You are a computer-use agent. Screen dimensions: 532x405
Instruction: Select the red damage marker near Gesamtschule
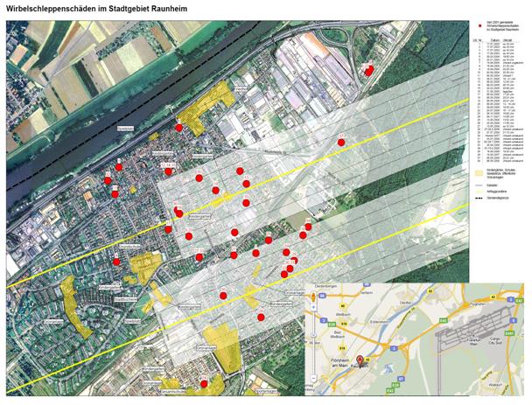204,383
